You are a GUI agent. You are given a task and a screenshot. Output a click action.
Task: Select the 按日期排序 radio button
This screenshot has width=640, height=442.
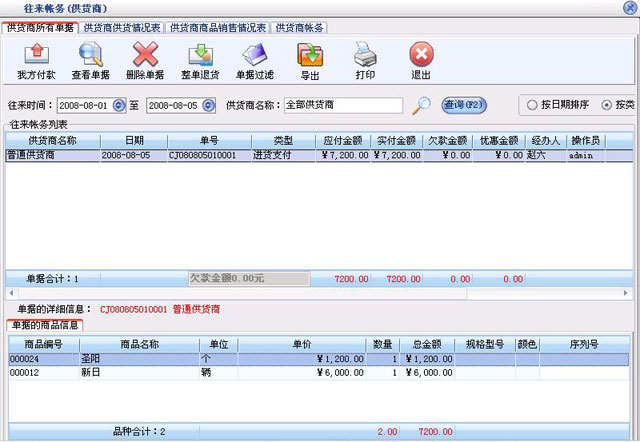532,105
